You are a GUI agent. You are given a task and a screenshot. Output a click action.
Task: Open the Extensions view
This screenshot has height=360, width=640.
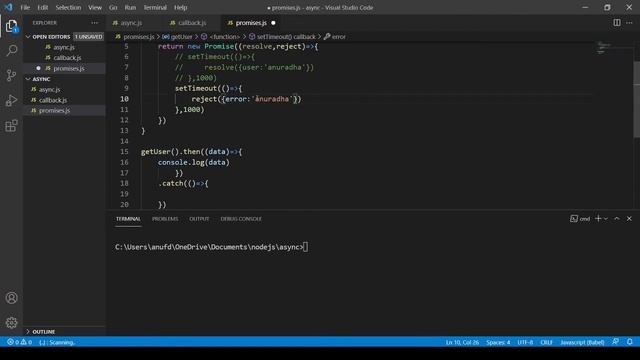click(x=11, y=125)
